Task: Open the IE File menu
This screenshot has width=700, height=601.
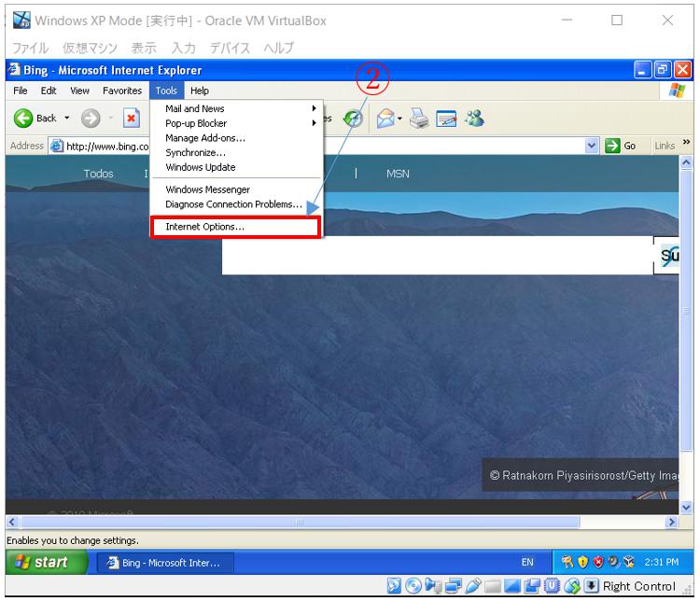Action: pyautogui.click(x=21, y=91)
